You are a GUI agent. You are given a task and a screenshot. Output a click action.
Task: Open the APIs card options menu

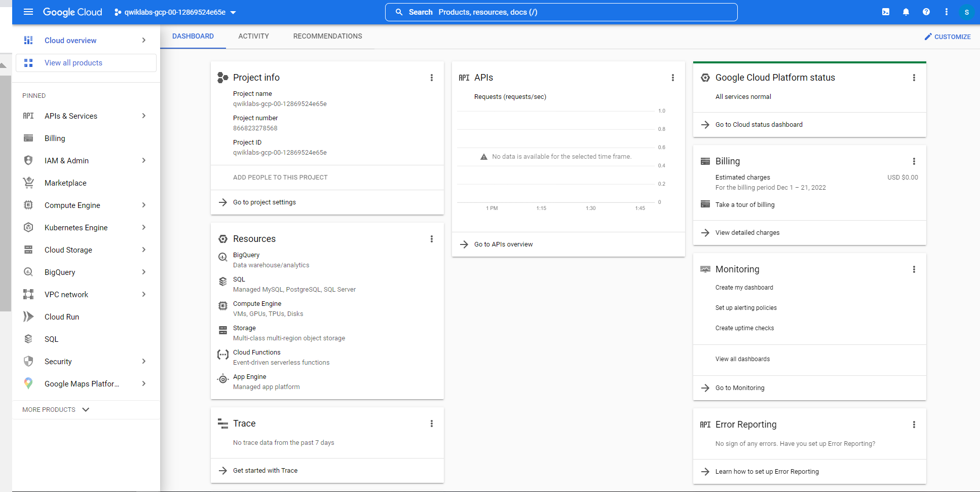coord(673,78)
